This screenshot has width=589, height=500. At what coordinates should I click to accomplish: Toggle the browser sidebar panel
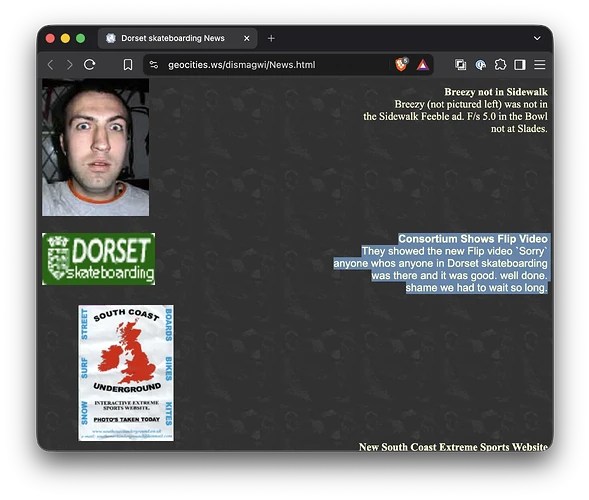click(520, 65)
